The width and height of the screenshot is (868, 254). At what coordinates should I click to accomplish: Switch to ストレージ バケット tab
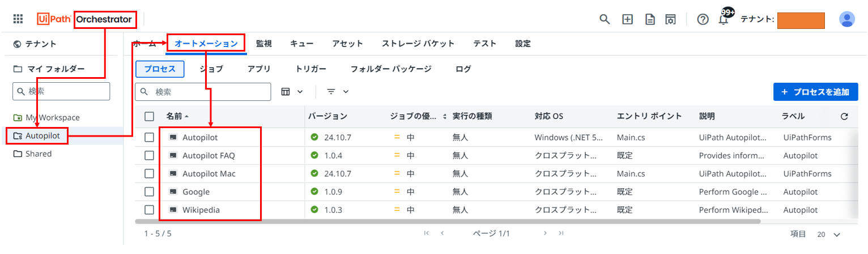[x=418, y=44]
